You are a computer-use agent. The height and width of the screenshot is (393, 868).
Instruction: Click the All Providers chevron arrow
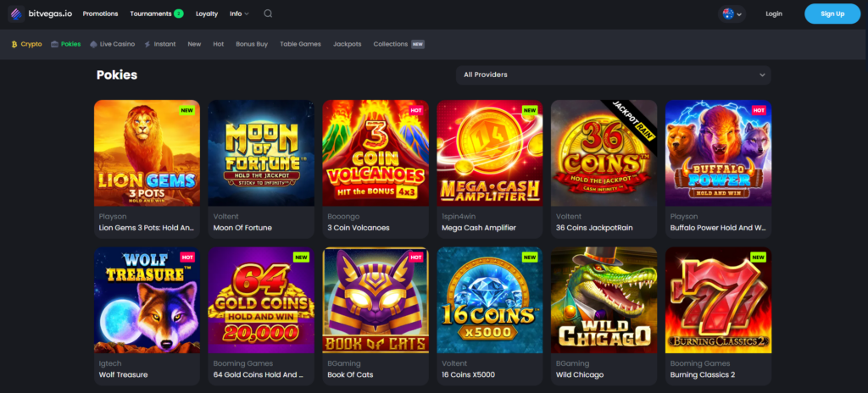click(762, 75)
